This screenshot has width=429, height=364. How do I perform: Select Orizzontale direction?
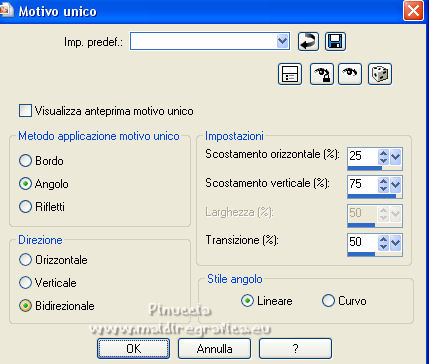coord(25,260)
